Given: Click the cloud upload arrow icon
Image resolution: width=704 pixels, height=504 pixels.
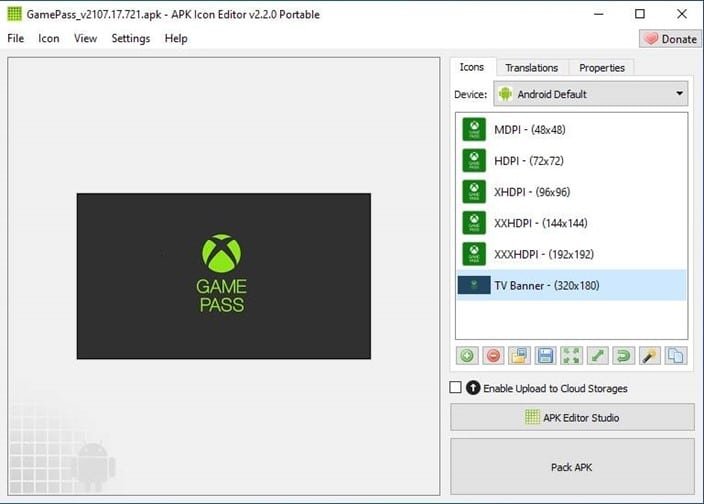Looking at the screenshot, I should [473, 388].
